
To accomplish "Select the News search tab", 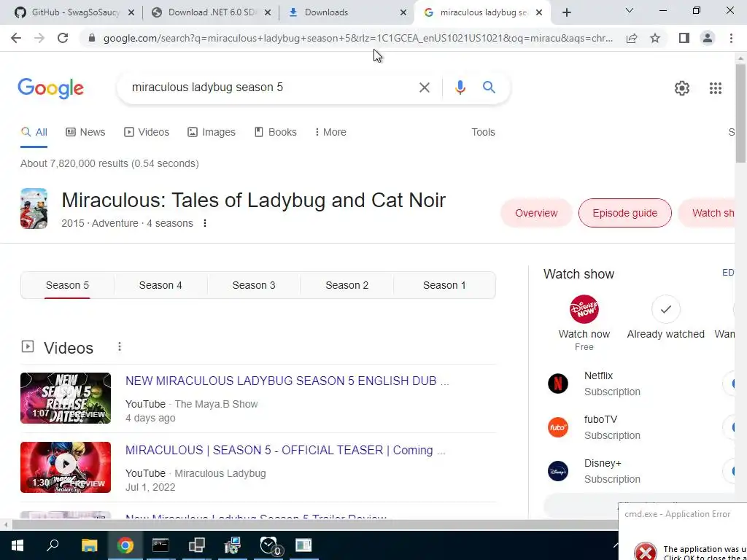I will (85, 132).
